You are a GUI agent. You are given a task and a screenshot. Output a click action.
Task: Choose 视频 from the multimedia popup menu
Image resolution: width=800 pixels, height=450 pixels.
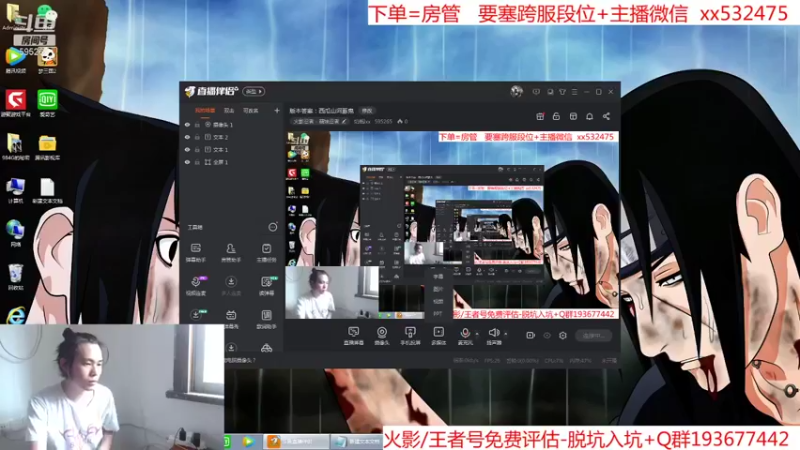pos(438,301)
